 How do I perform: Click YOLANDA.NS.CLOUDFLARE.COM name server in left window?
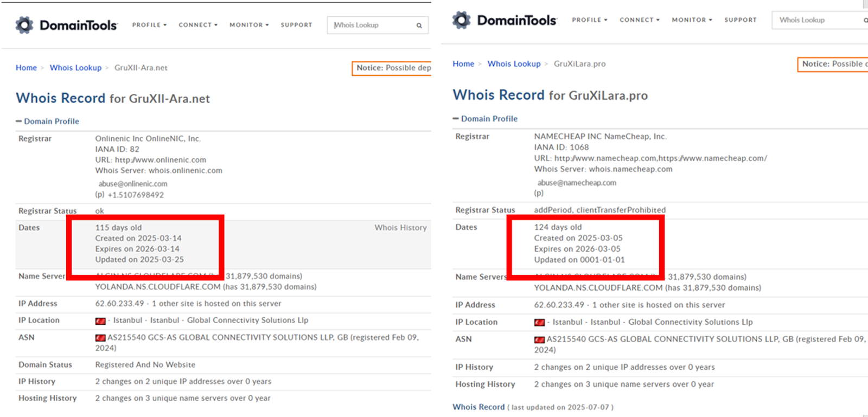point(158,287)
